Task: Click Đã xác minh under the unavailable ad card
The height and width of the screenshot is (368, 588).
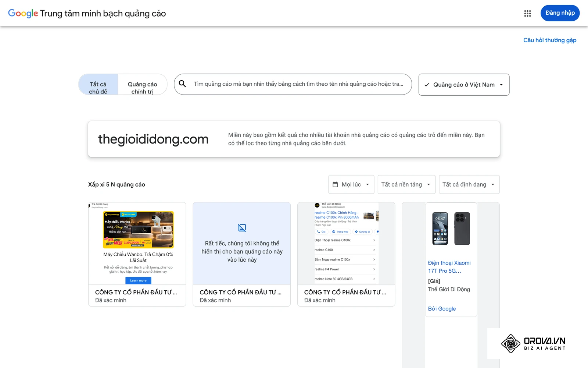Action: 215,300
